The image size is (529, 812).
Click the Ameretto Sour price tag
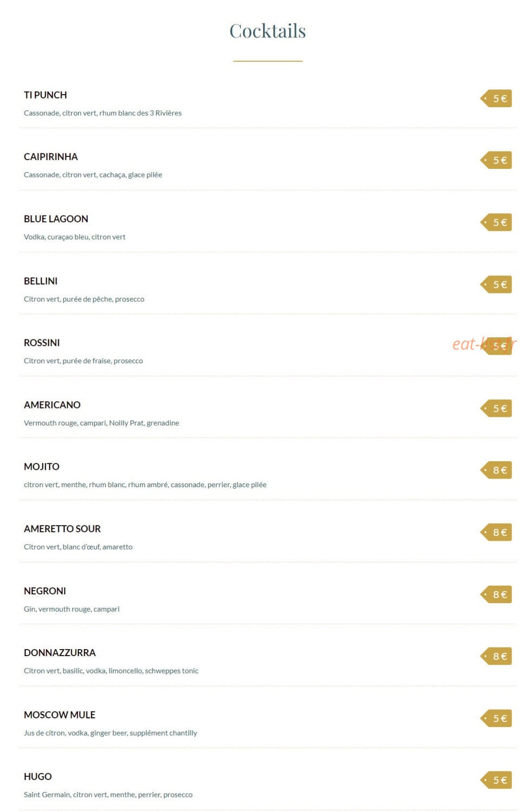tap(496, 533)
